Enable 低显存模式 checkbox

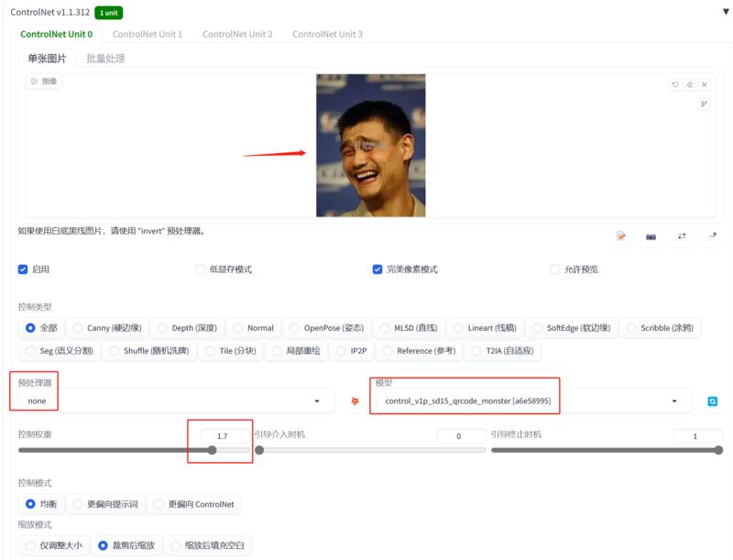click(x=199, y=269)
